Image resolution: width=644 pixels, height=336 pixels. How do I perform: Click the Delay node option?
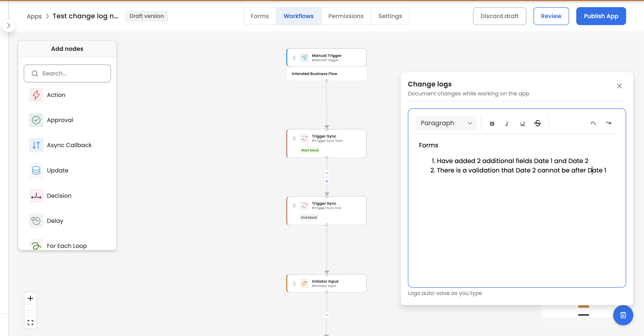55,221
